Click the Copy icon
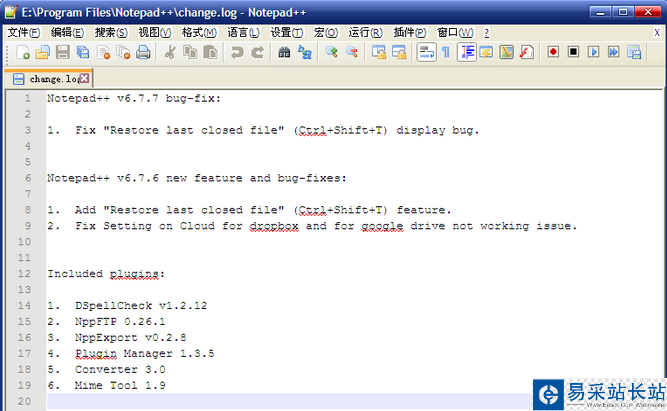This screenshot has width=667, height=411. coord(190,52)
